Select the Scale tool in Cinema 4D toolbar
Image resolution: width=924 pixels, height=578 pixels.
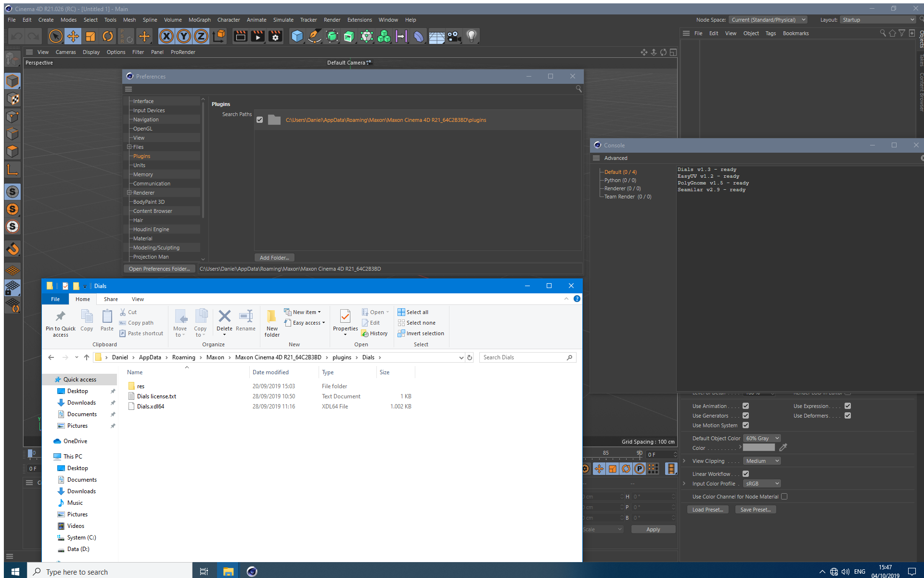tap(91, 36)
